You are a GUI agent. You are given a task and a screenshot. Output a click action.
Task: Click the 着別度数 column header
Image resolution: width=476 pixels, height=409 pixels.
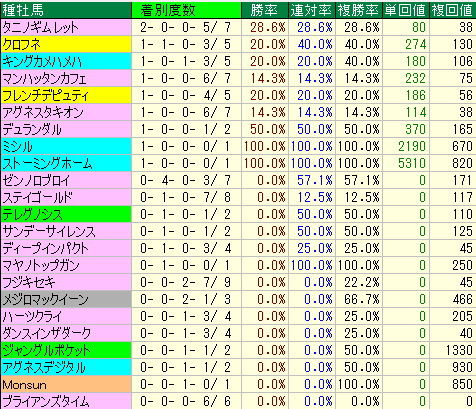186,10
